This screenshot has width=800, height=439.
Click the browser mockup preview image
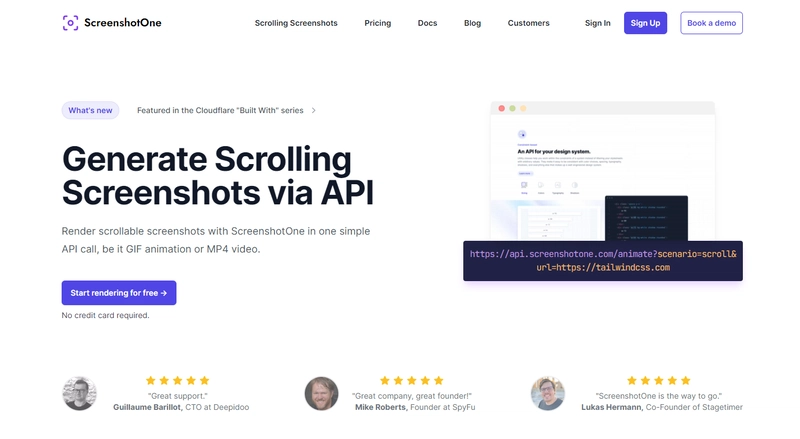pos(603,171)
